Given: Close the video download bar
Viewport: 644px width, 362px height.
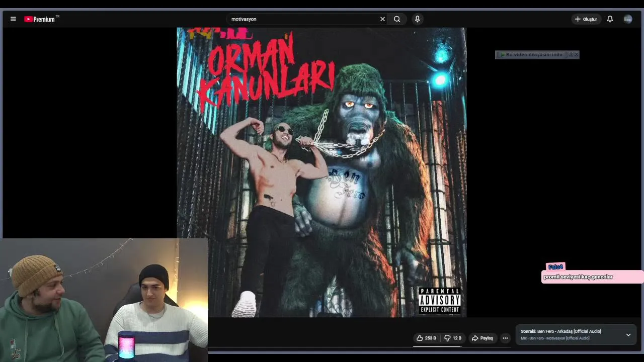Looking at the screenshot, I should (577, 54).
